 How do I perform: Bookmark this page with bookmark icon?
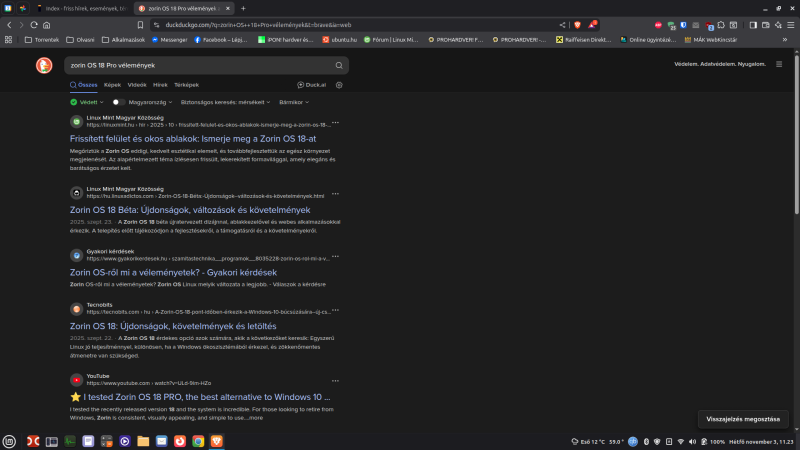click(140, 24)
